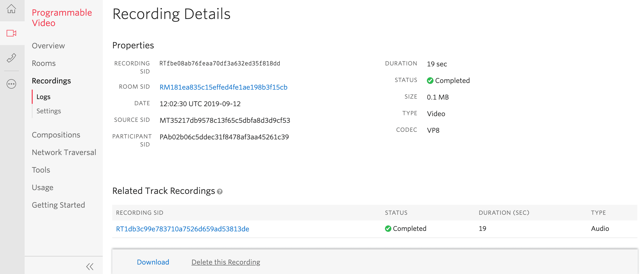The height and width of the screenshot is (274, 644).
Task: Go to the Compositions section
Action: click(56, 135)
